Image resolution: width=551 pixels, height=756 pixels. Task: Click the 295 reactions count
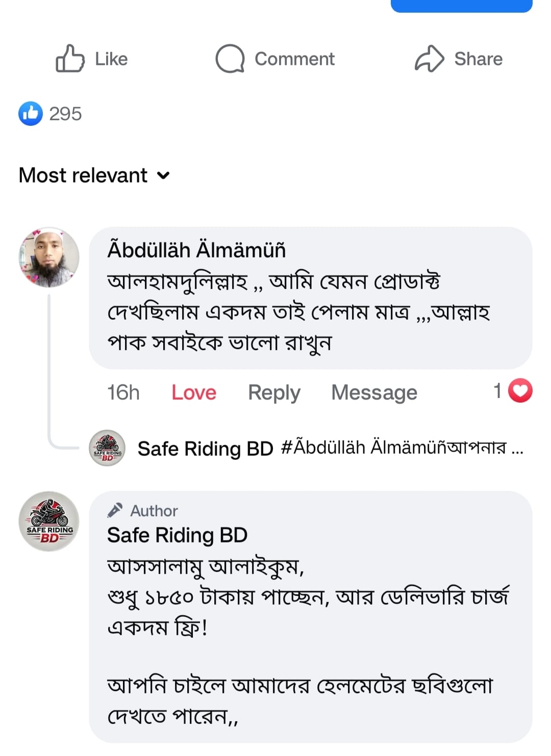[x=65, y=114]
